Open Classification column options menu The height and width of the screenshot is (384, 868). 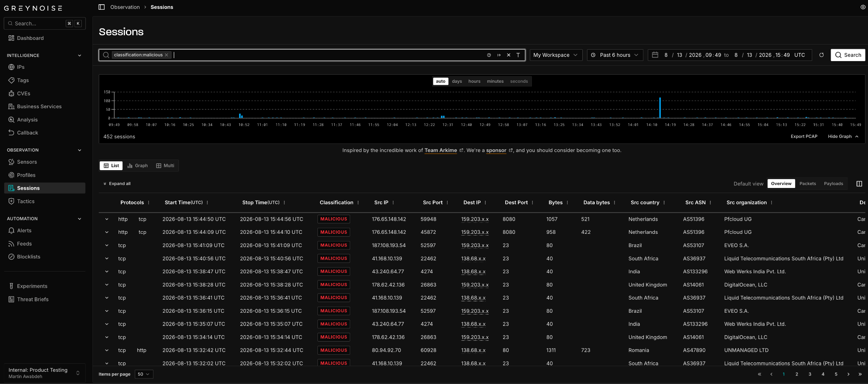[x=358, y=203]
